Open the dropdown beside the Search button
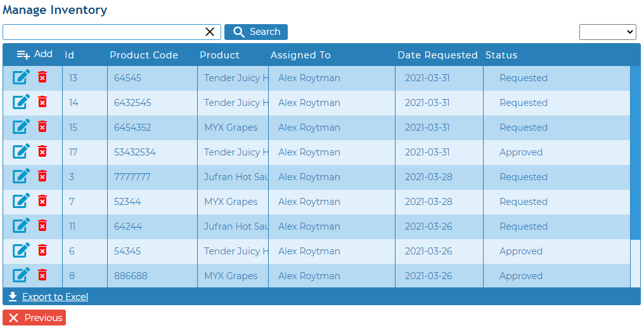Screen dimensions: 644x328 tap(607, 32)
